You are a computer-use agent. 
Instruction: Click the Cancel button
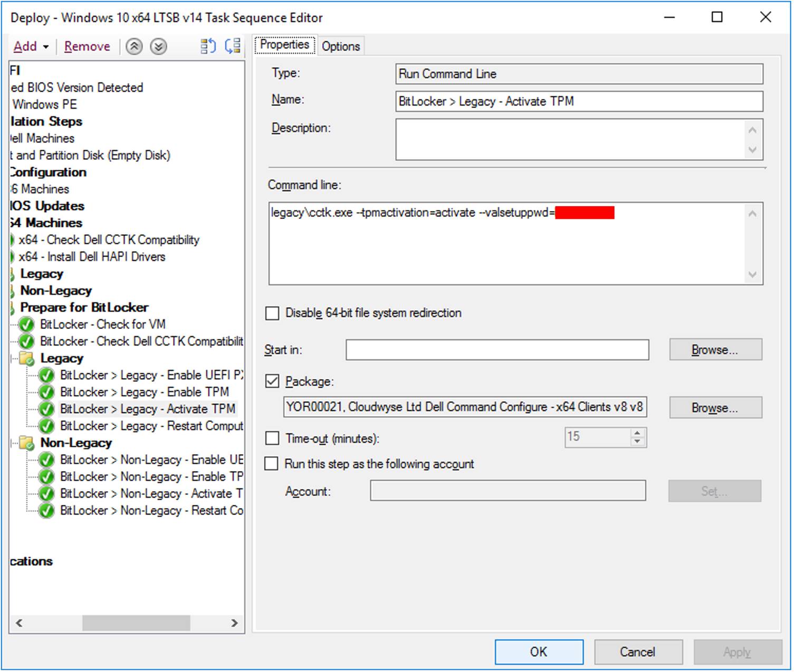click(x=638, y=652)
